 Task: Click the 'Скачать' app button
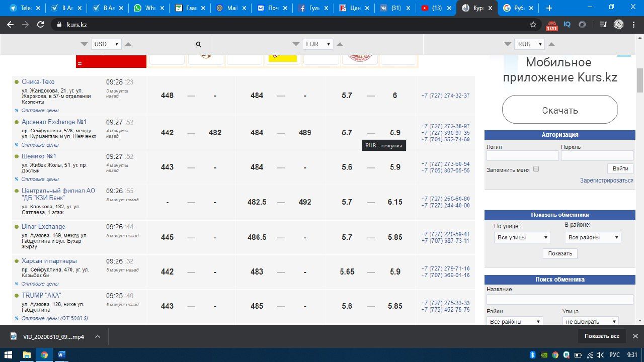pos(560,110)
